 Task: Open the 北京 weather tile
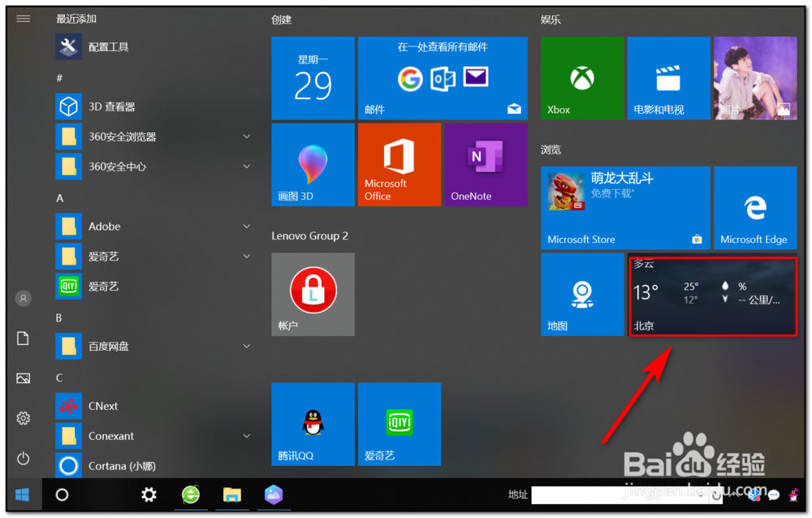pos(713,296)
